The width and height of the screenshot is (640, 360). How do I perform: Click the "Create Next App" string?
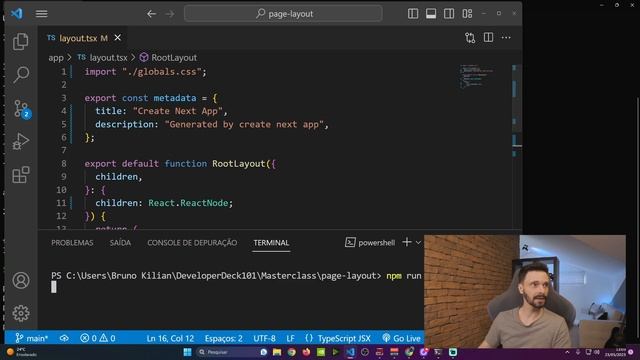178,111
